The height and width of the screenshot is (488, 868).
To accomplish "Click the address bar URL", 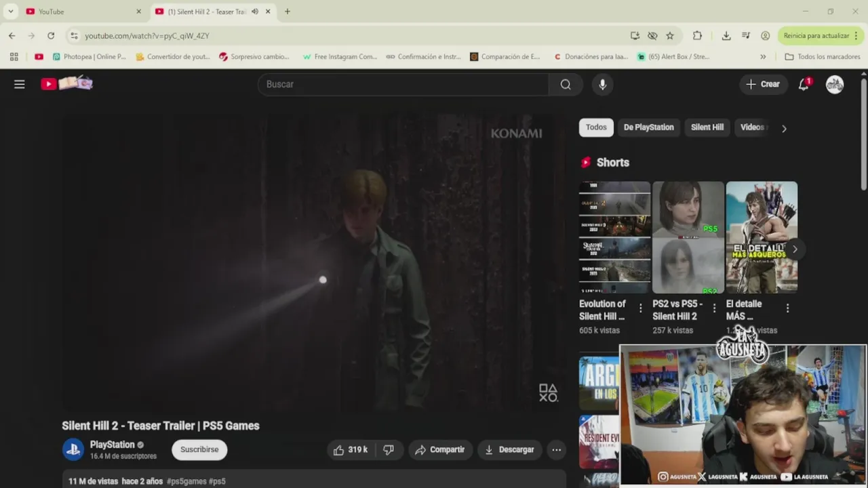I will point(147,36).
